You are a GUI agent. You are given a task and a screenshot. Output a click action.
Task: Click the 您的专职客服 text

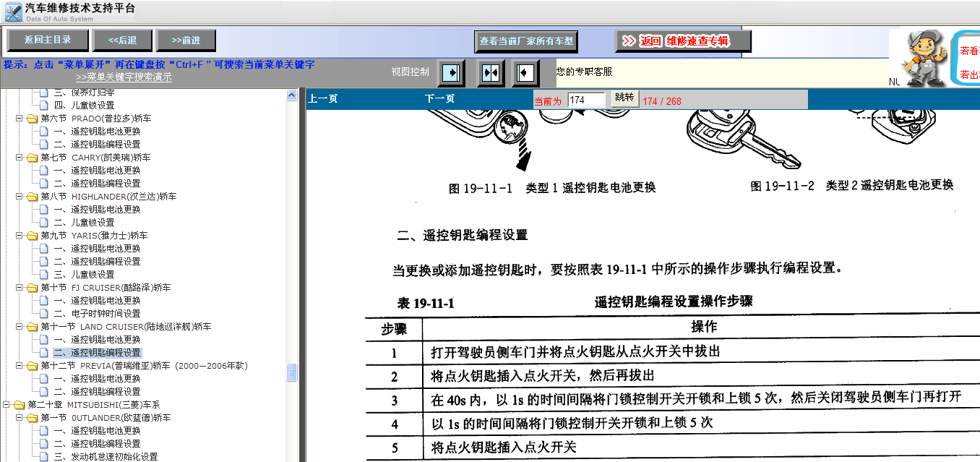point(584,72)
